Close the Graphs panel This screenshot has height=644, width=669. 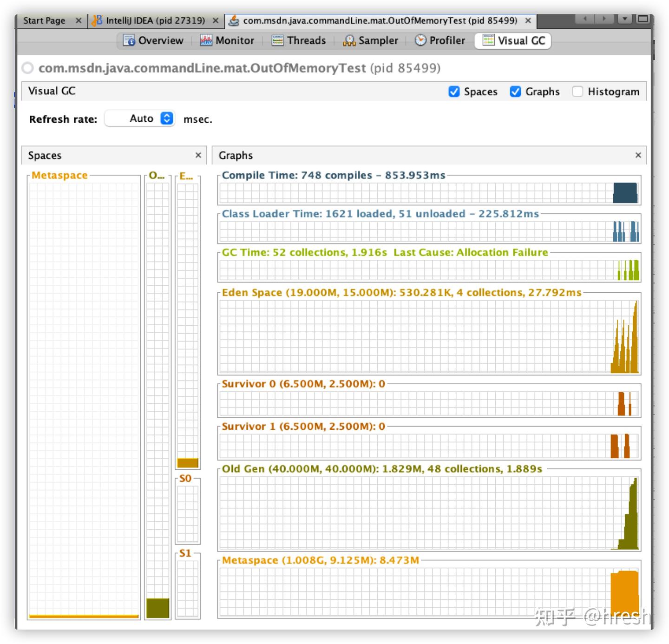click(x=637, y=155)
